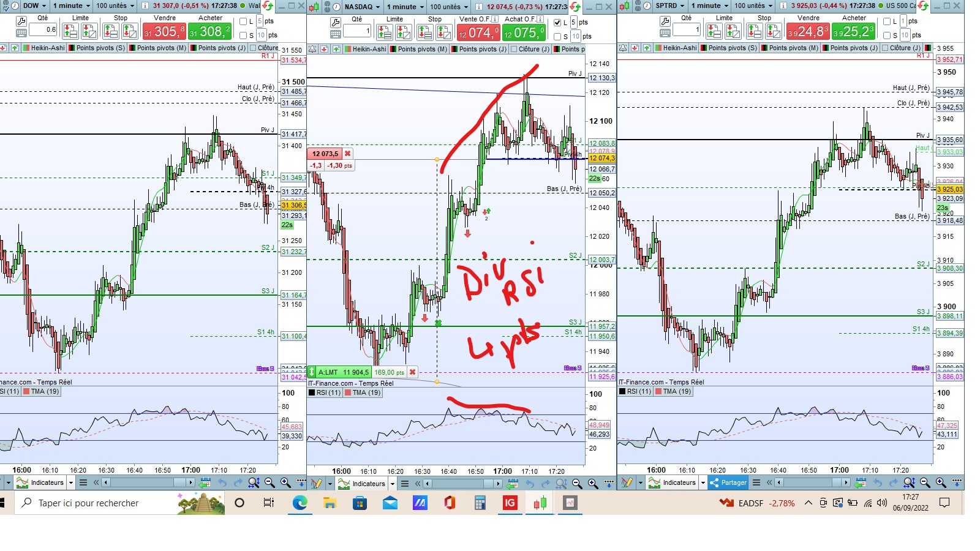Toggle the Clôture (J) indicator on NASDAQ chart

point(530,49)
